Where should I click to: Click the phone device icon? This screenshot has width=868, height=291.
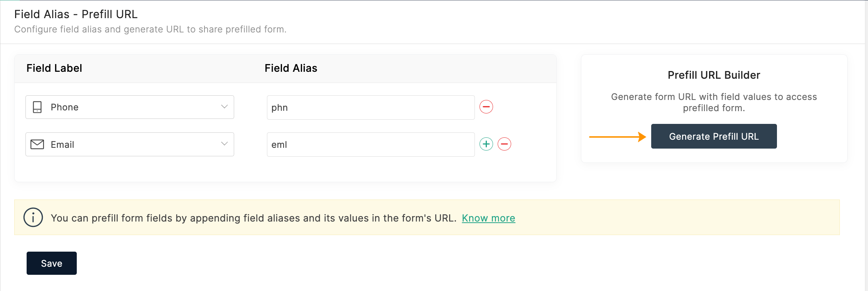click(37, 107)
